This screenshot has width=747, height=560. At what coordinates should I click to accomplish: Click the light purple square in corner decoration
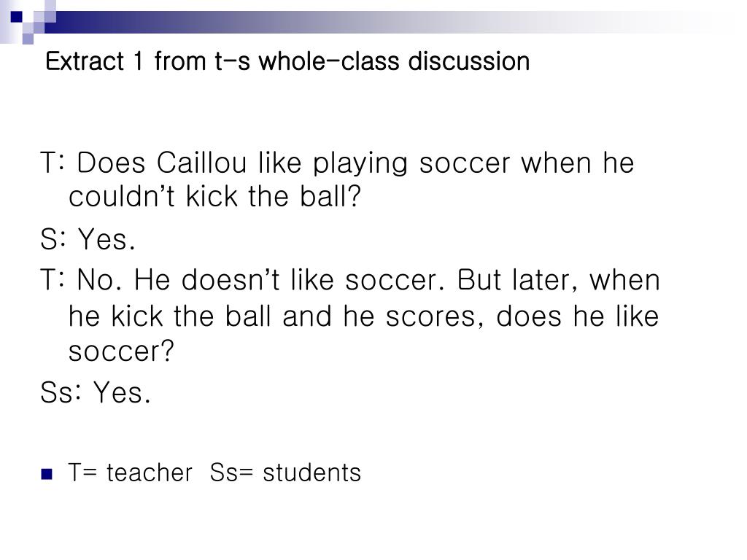(x=28, y=38)
